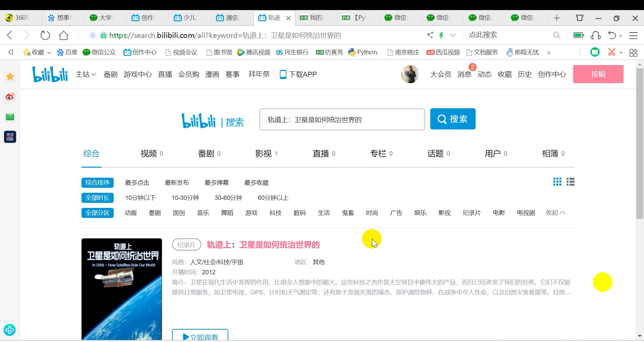Open 消息 messages with badge
This screenshot has width=644, height=342.
[x=464, y=74]
